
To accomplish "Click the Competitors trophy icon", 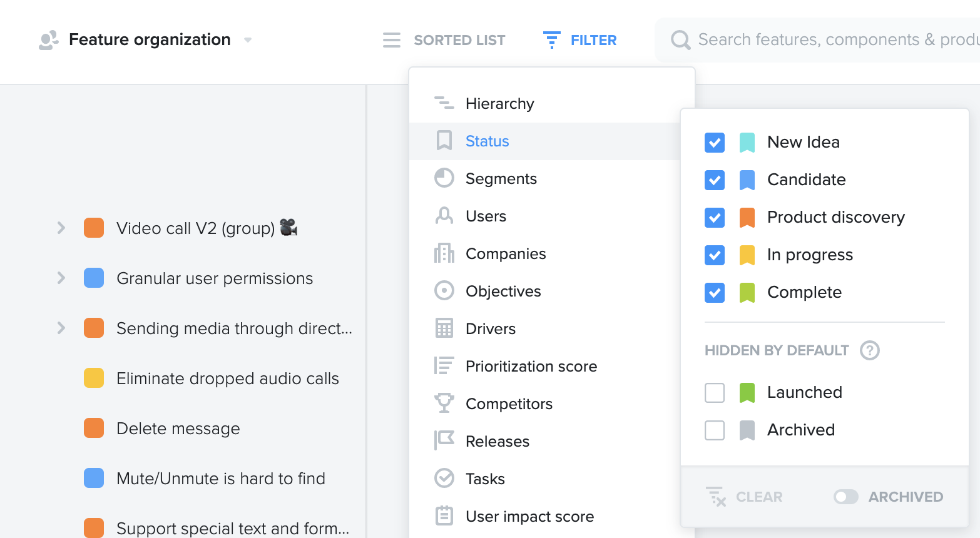I will [444, 403].
